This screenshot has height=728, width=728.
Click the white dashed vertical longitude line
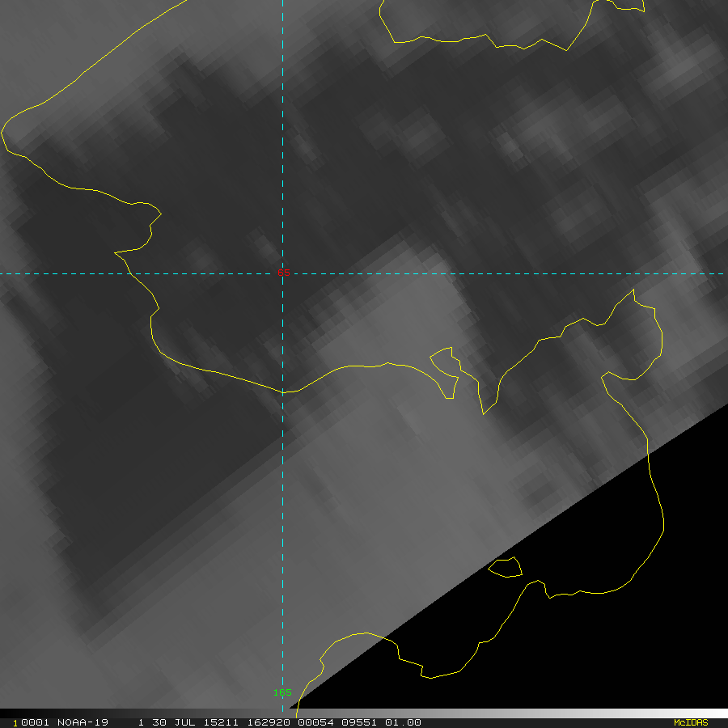(282, 485)
